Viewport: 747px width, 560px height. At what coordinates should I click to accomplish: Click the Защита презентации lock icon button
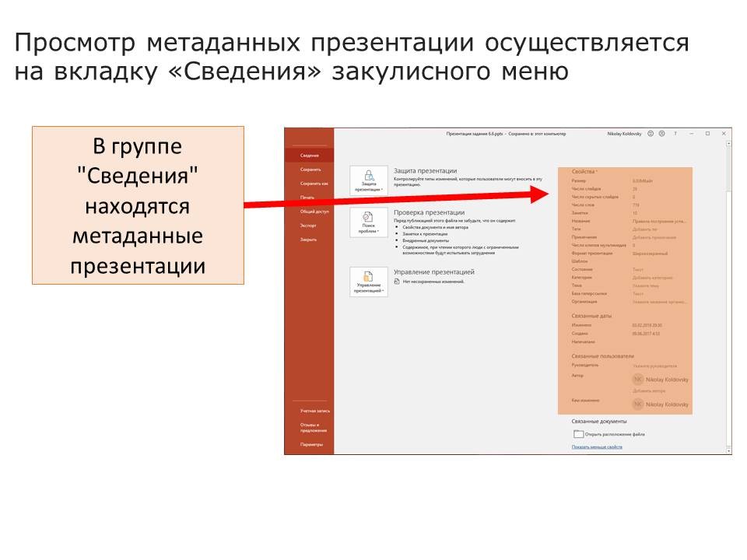(x=369, y=180)
